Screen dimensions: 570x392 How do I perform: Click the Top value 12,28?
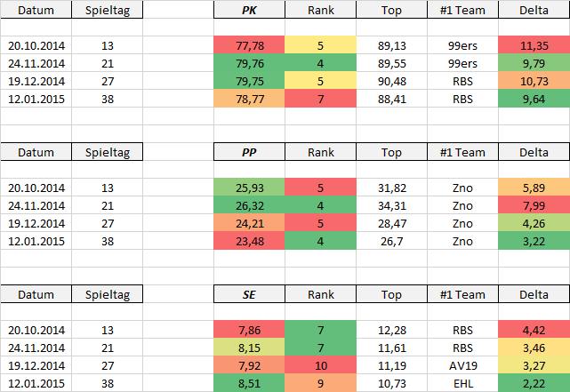(392, 330)
